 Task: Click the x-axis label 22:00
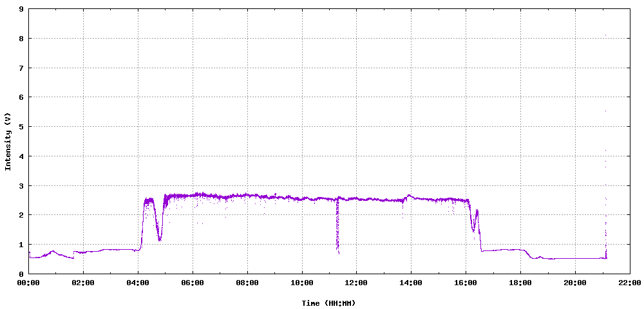coord(630,283)
